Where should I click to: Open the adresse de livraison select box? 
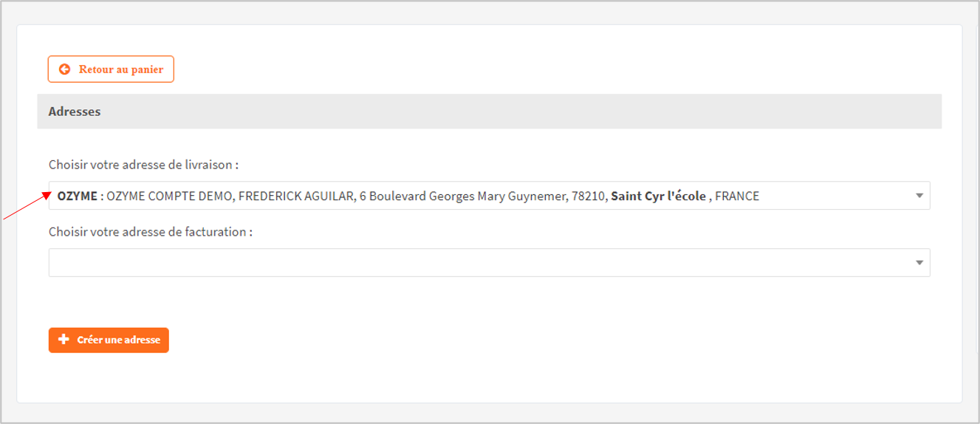tap(489, 196)
